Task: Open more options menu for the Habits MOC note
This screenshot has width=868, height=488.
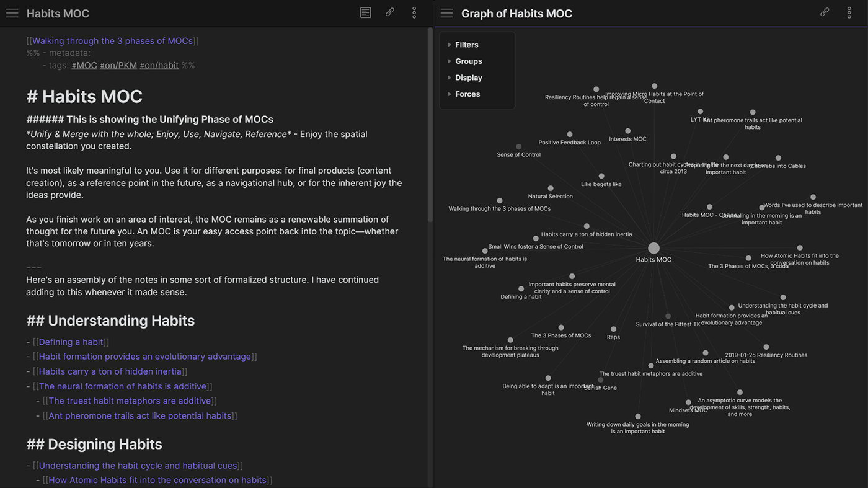Action: coord(414,12)
